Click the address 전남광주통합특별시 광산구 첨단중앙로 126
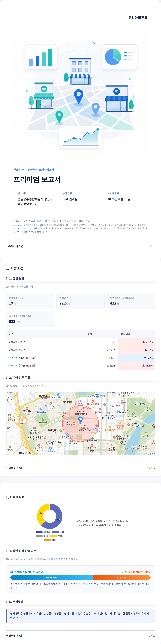Image resolution: width=161 pixels, height=644 pixels. click(x=35, y=201)
